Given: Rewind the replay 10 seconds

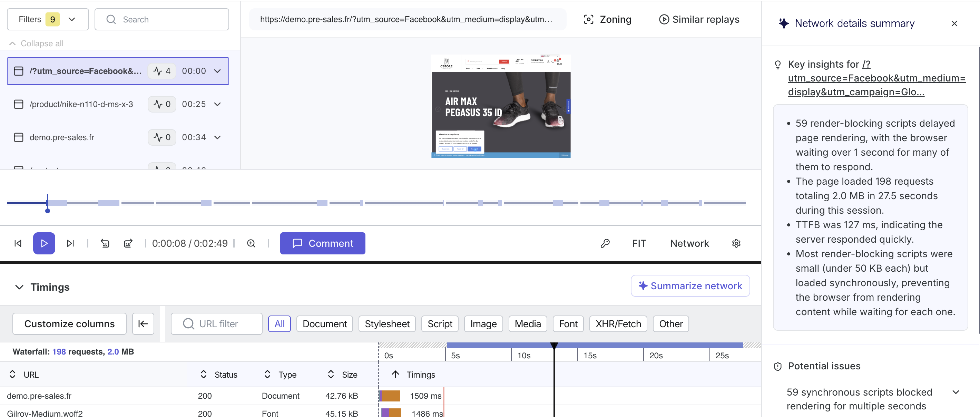Looking at the screenshot, I should coord(105,243).
